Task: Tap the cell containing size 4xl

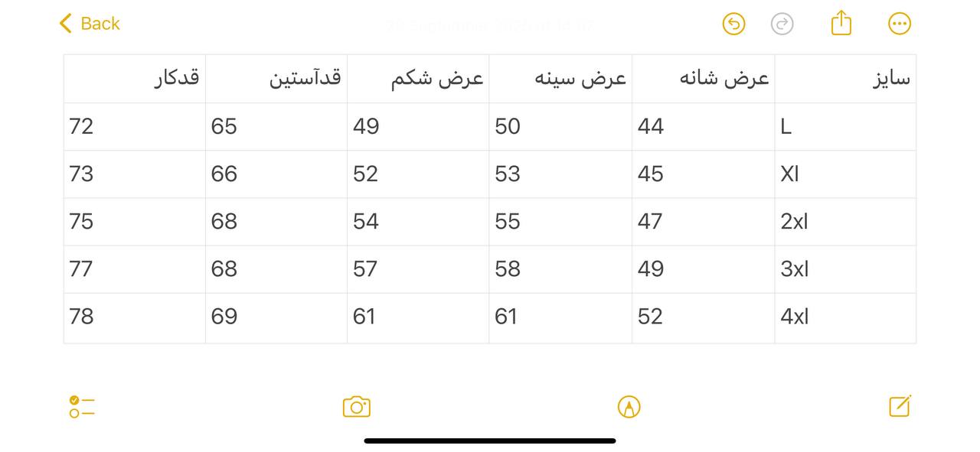Action: click(845, 317)
